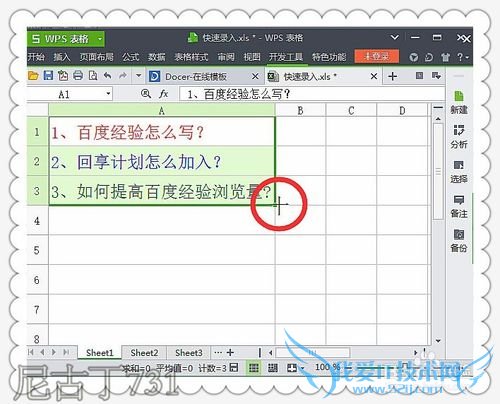500x404 pixels.
Task: Click the 新建 sidebar icon
Action: pos(459,102)
